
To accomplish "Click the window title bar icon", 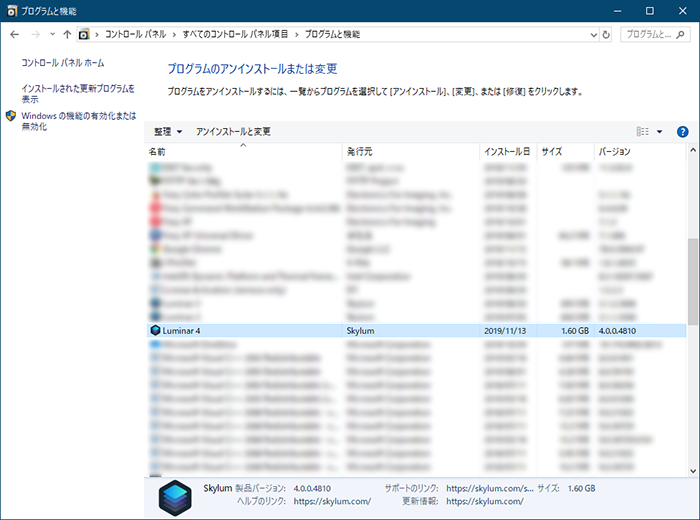I will pyautogui.click(x=12, y=11).
